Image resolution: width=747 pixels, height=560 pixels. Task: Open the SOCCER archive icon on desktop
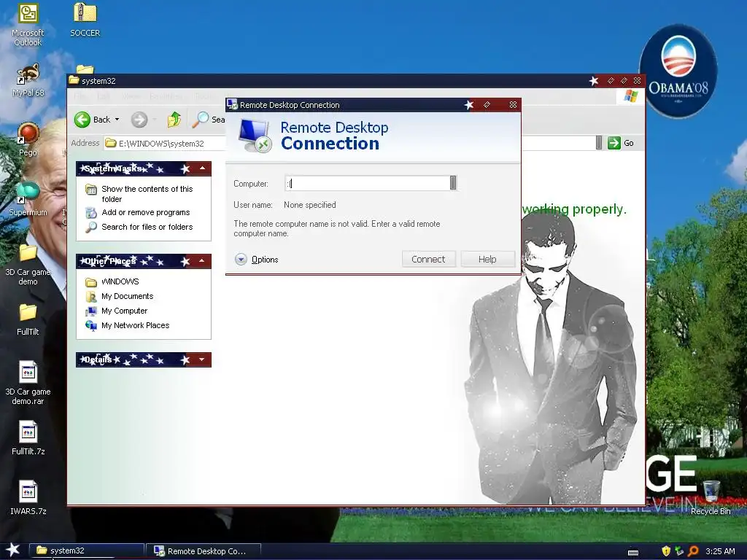85,20
